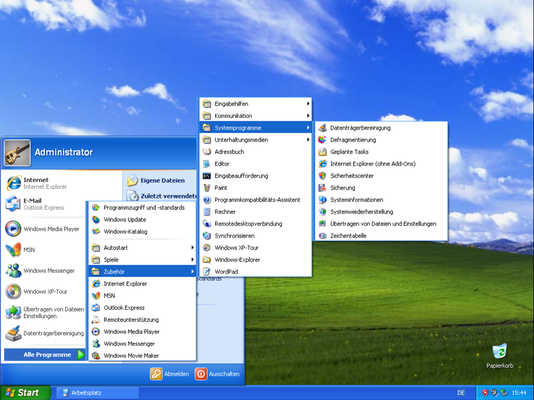
Task: Open Internet Explorer (ohne Add-Ons)
Action: (x=381, y=164)
